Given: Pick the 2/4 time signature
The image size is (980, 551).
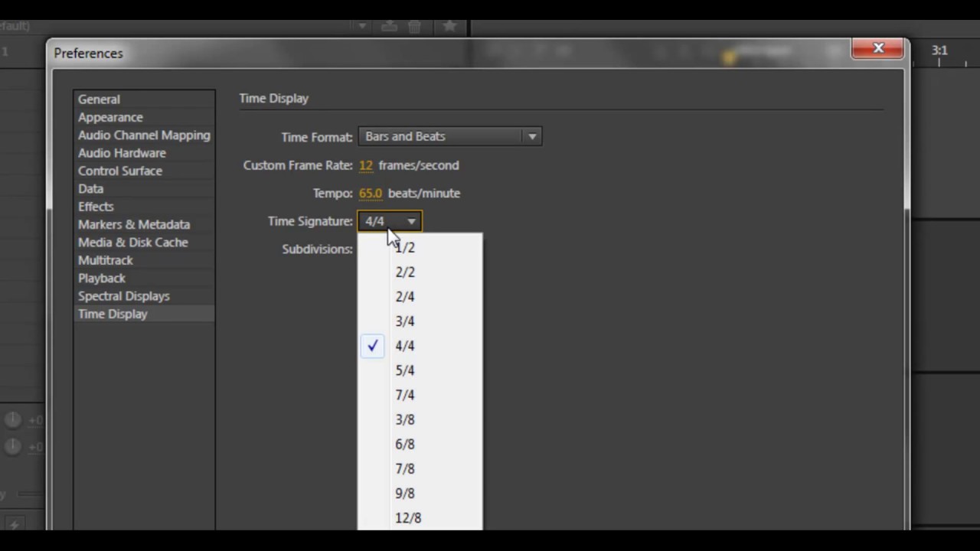Looking at the screenshot, I should 420,297.
